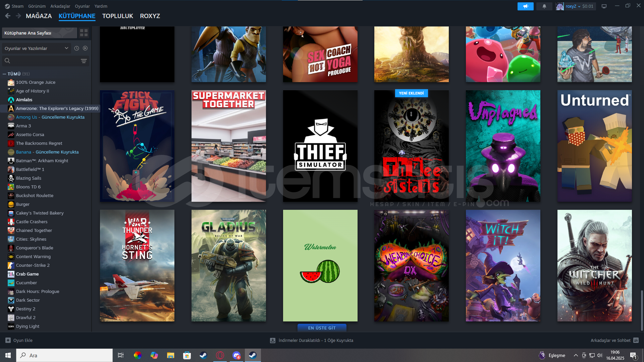Open the War Thunder cover
Screen dimensions: 644x362
137,265
